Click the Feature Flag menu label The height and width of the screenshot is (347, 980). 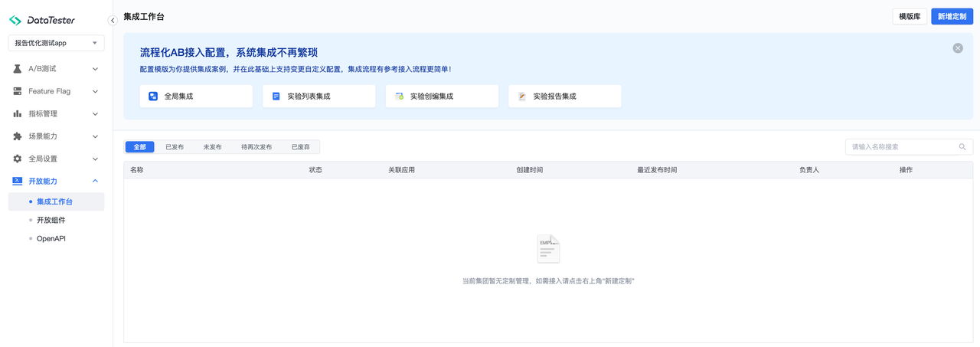click(x=49, y=91)
